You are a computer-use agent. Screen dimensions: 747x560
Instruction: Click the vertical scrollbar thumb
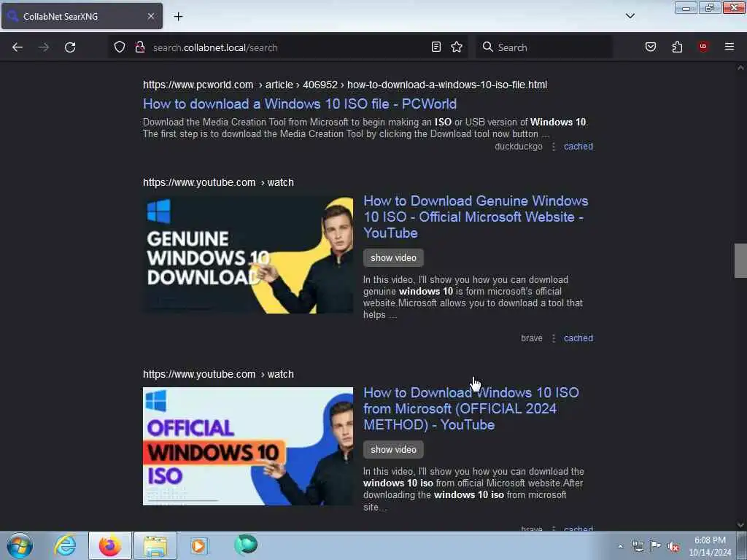coord(740,260)
